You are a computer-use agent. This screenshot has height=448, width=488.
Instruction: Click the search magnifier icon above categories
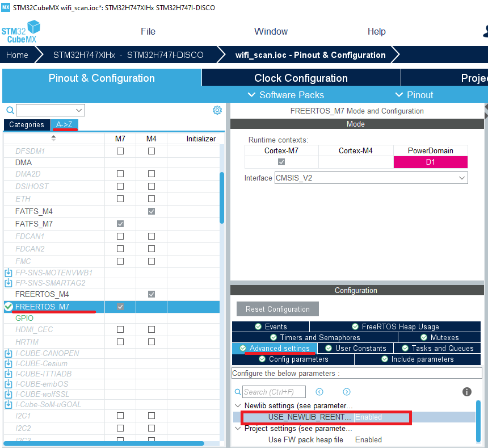tap(10, 110)
